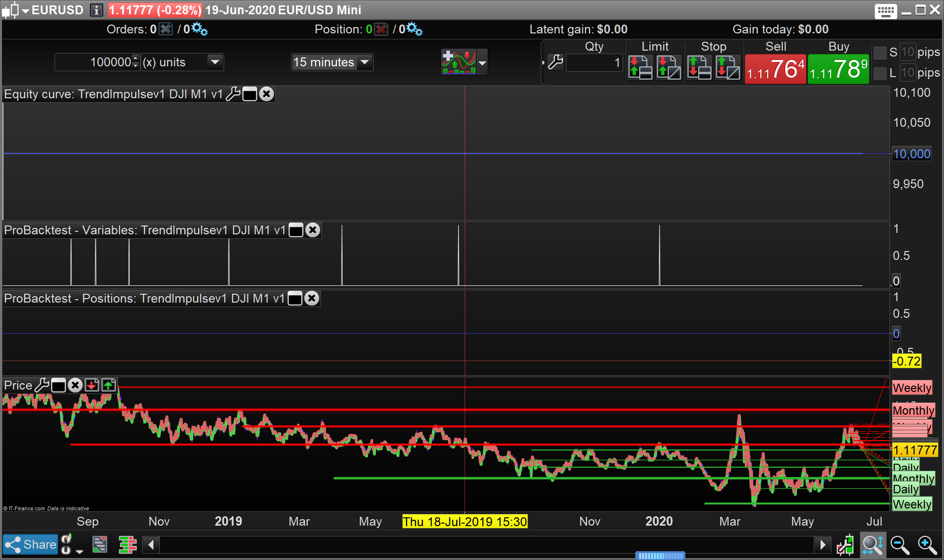Toggle the keyboard shortcuts icon in title bar
This screenshot has width=944, height=560.
[885, 10]
